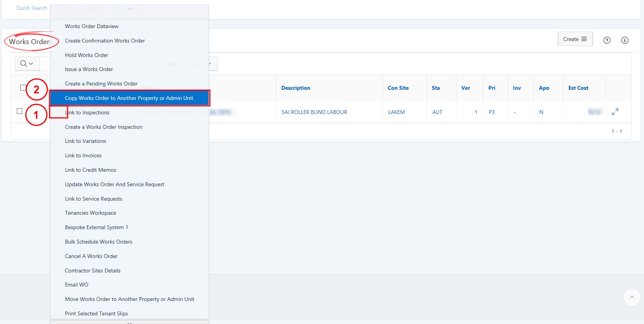Screen dimensions: 644x324
Task: Sort by Description column header
Action: (296, 88)
